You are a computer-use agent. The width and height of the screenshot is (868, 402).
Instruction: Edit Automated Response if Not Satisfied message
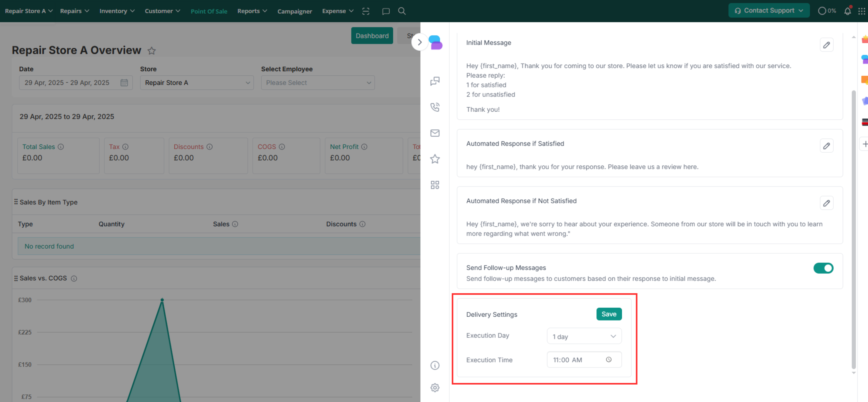click(826, 203)
